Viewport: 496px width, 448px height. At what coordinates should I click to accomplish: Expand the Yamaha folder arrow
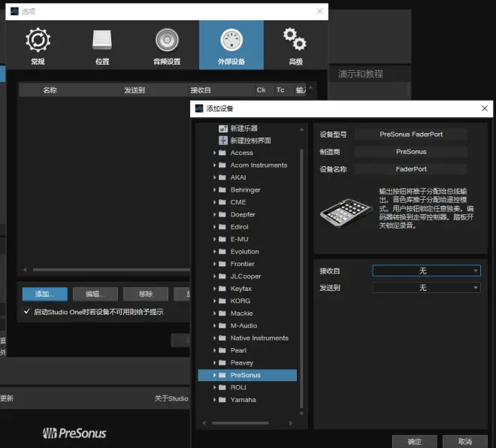coord(214,400)
